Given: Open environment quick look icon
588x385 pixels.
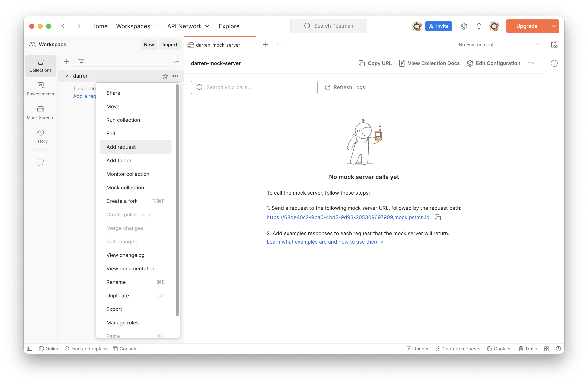Looking at the screenshot, I should (x=554, y=45).
